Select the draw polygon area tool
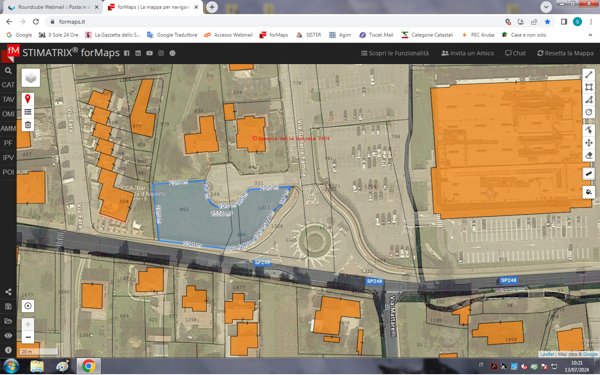 point(589,88)
